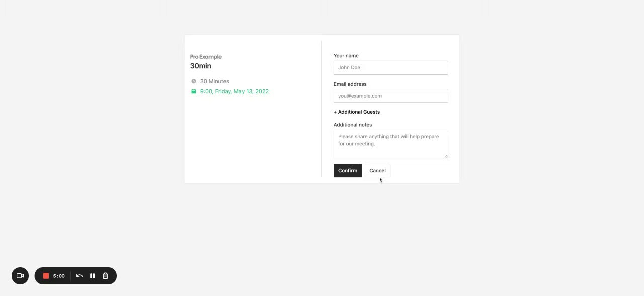644x296 pixels.
Task: Click the Additional notes label
Action: pos(353,125)
